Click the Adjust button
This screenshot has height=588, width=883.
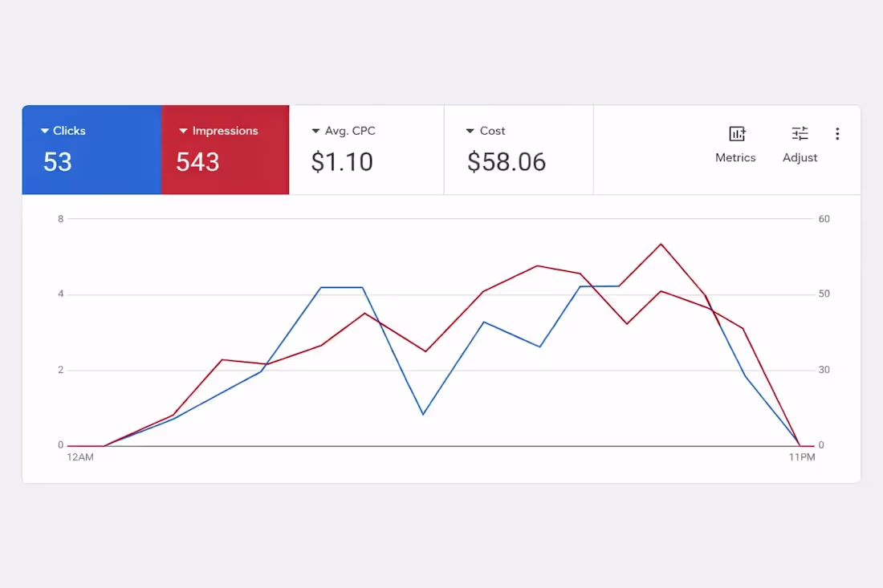coord(800,144)
